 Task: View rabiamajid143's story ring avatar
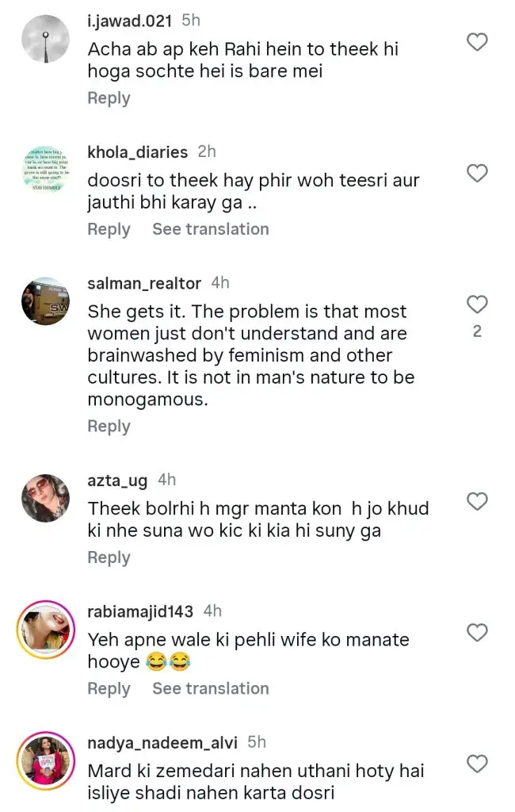pos(45,630)
